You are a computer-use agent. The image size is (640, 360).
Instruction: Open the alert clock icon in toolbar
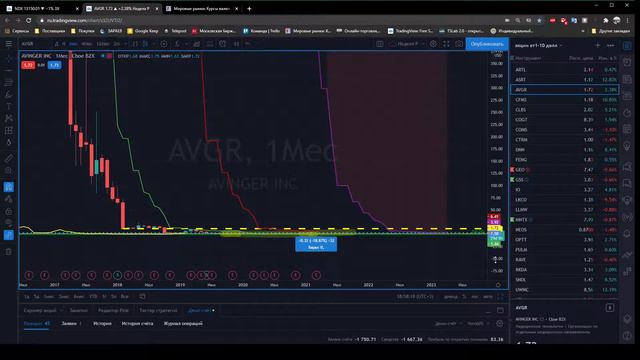[222, 44]
